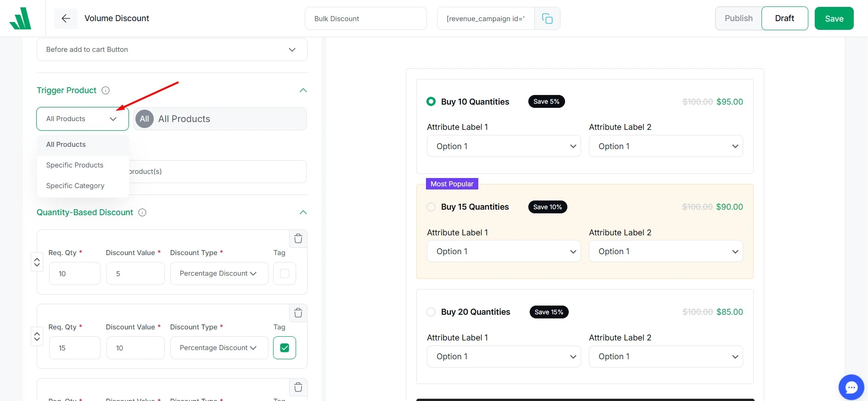Click the Trigger Product section heading
Viewport: 868px width, 401px height.
click(67, 90)
